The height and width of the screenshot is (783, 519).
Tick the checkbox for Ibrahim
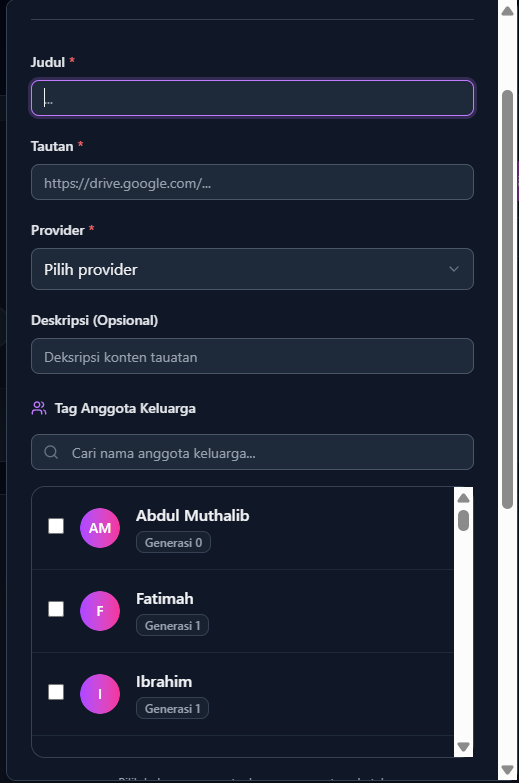click(56, 692)
